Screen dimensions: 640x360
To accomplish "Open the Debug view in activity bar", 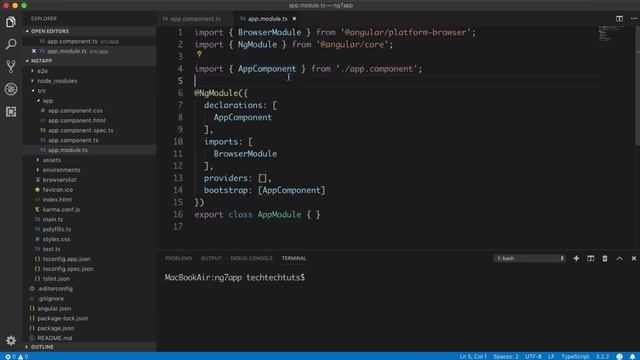I will point(11,89).
